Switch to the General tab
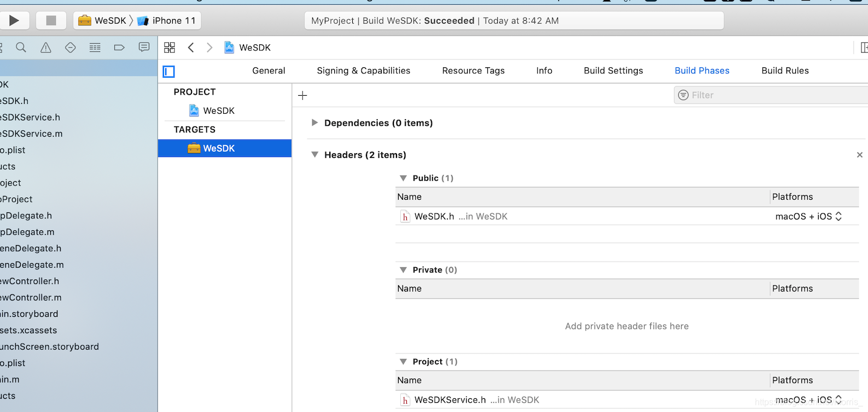This screenshot has height=412, width=868. pyautogui.click(x=269, y=71)
